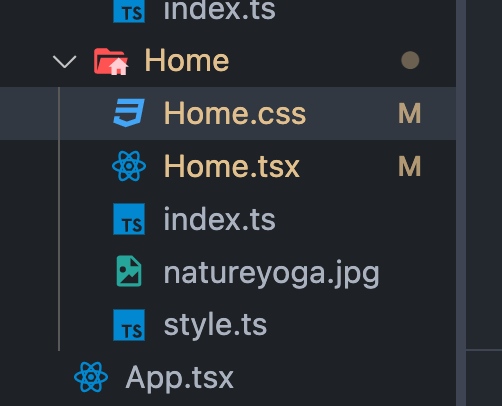Image resolution: width=502 pixels, height=406 pixels.
Task: Click the explorer vertical scrollbar
Action: (x=461, y=203)
